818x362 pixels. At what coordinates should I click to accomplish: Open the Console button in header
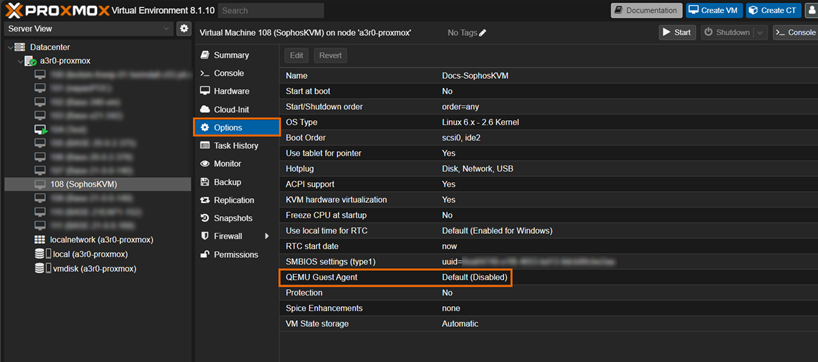point(795,32)
